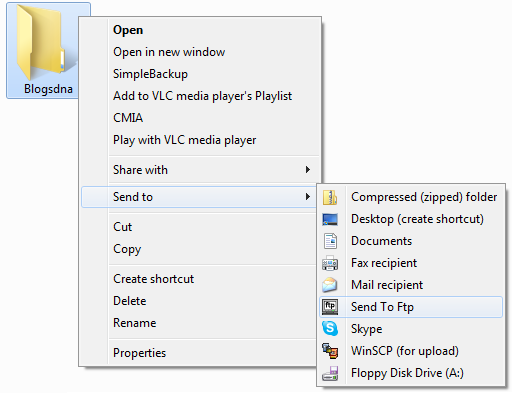
Task: Send to Compressed (zipped) folder
Action: point(411,197)
